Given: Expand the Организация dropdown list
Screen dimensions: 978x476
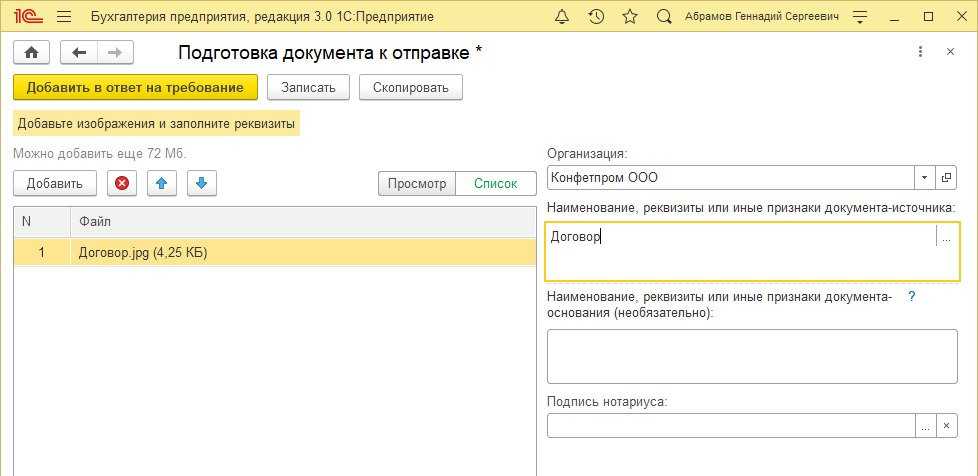Looking at the screenshot, I should point(924,178).
